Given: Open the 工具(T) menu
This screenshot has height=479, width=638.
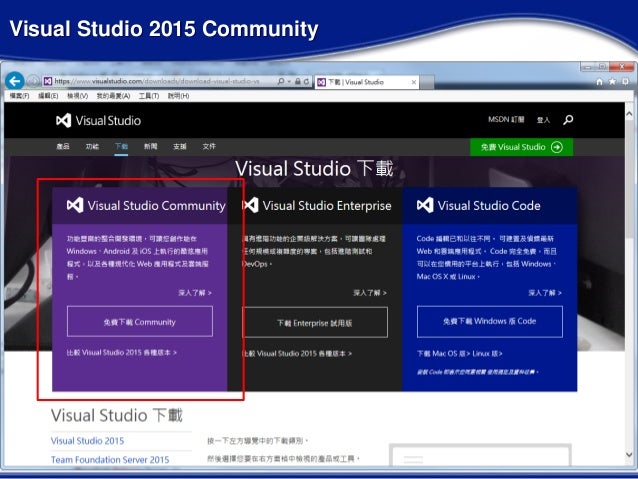Looking at the screenshot, I should pos(149,96).
